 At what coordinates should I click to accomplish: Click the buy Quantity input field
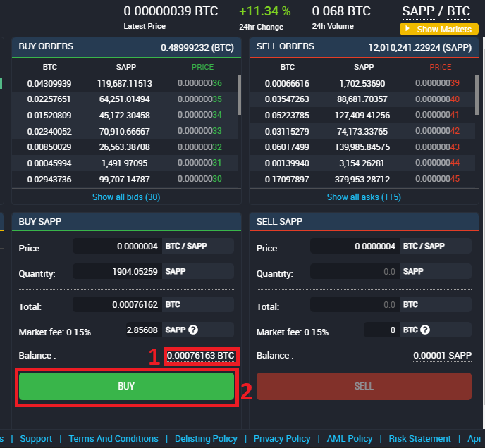tap(117, 271)
